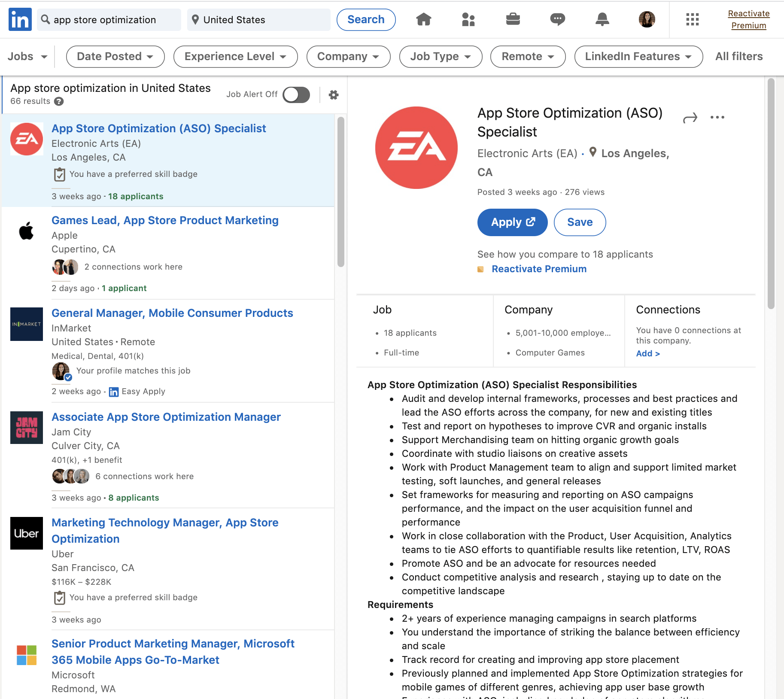
Task: Expand the Jobs search type dropdown
Action: (27, 57)
